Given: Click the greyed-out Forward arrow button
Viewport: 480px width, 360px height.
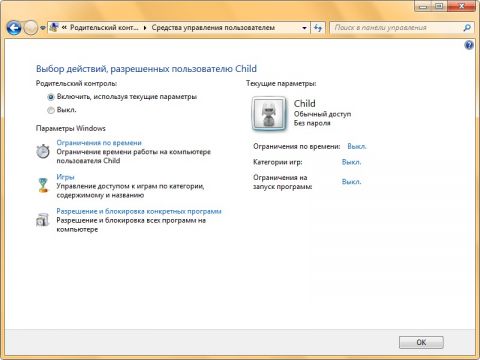Looking at the screenshot, I should pos(31,28).
